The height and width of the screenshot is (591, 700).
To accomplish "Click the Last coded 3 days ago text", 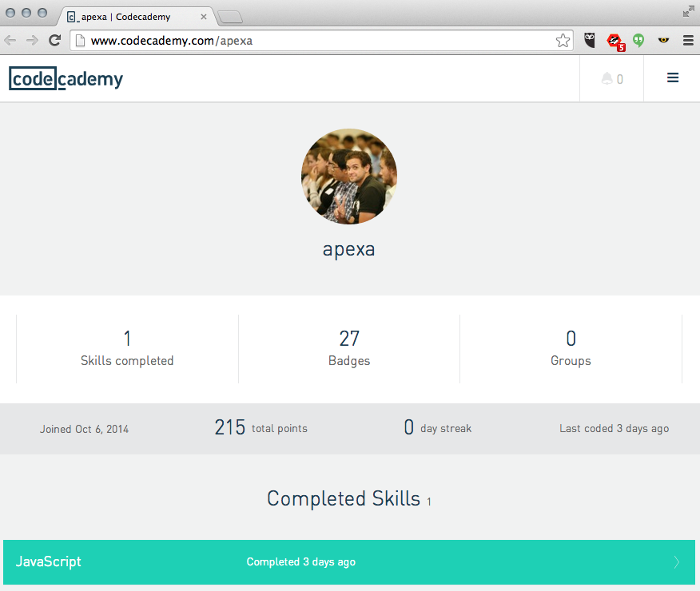I will click(x=614, y=429).
